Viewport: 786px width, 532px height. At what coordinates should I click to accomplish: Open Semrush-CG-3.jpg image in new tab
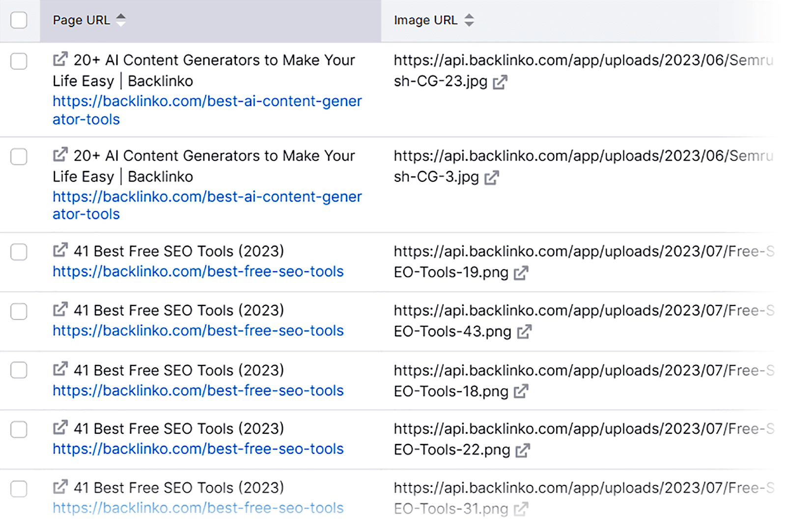492,177
